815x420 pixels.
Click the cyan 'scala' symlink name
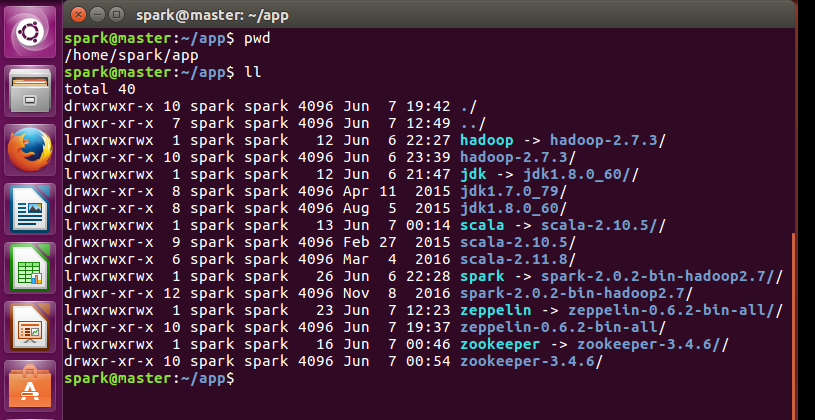pos(482,226)
